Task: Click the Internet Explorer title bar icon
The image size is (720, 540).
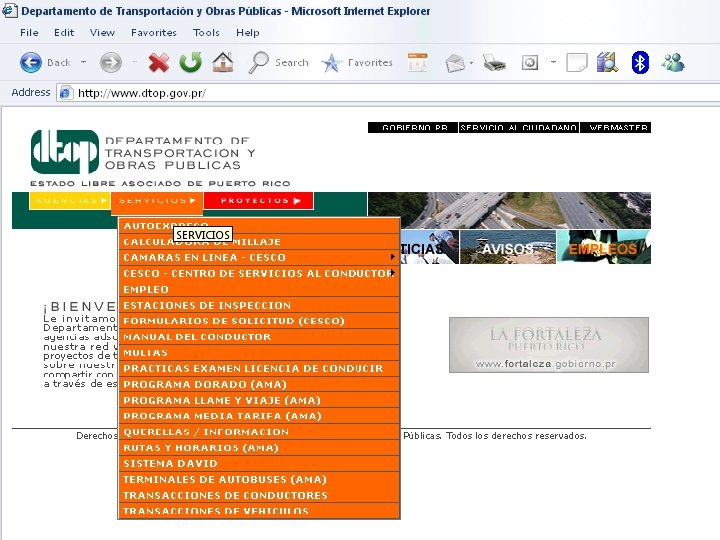Action: pyautogui.click(x=10, y=10)
